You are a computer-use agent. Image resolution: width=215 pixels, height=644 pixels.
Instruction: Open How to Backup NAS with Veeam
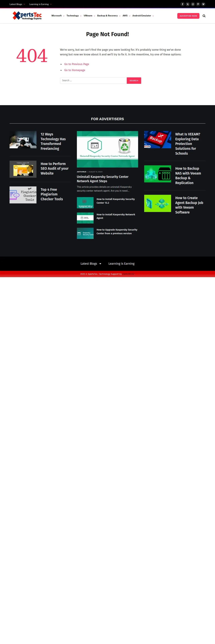click(x=188, y=176)
